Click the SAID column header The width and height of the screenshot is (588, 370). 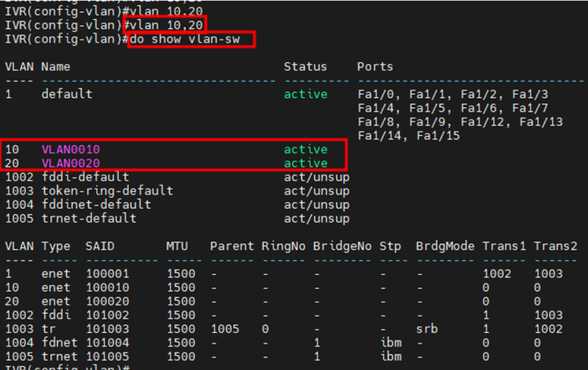(100, 246)
